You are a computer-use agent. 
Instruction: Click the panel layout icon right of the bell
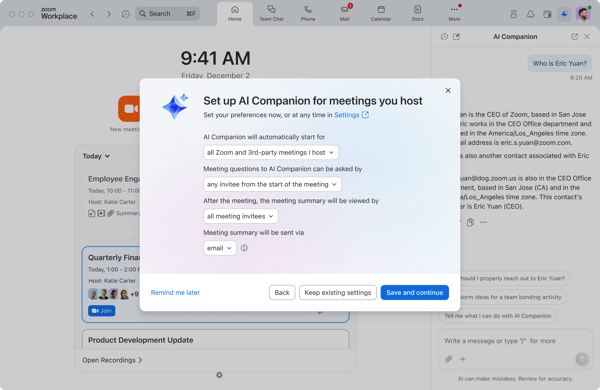pyautogui.click(x=547, y=14)
